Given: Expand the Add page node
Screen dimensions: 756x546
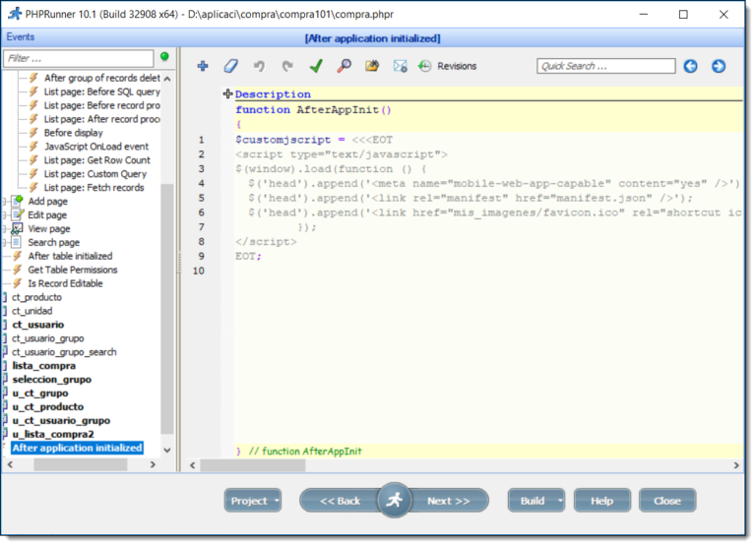Looking at the screenshot, I should pos(4,202).
